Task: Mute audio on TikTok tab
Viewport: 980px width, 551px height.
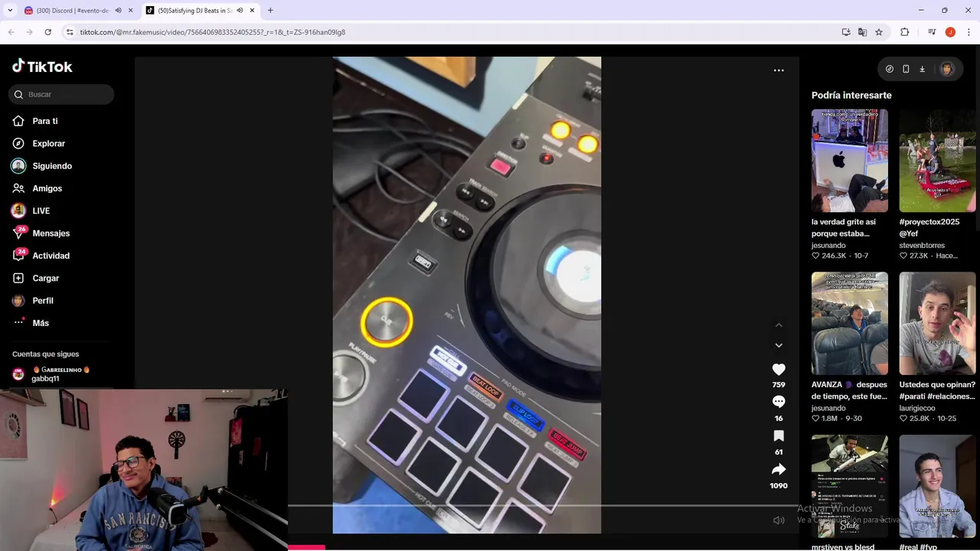Action: tap(240, 11)
